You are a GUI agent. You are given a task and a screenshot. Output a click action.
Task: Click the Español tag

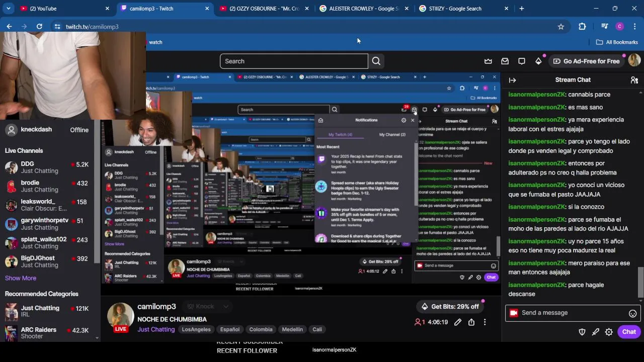point(230,329)
